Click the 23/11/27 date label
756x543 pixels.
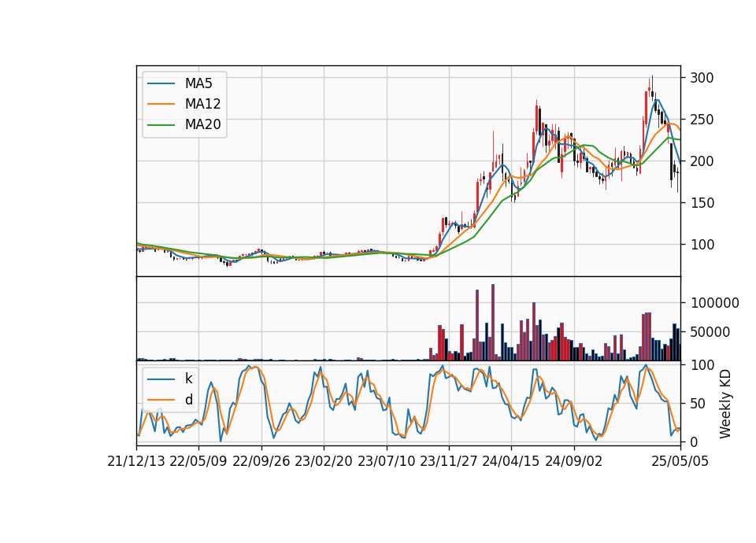pos(449,461)
